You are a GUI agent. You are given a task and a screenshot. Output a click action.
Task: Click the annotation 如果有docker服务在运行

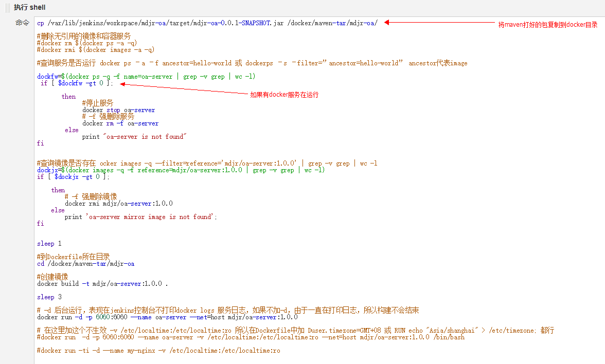286,94
